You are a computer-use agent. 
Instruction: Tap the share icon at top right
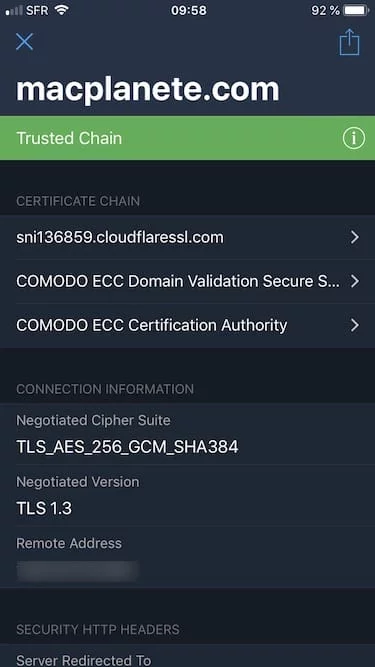pyautogui.click(x=349, y=42)
